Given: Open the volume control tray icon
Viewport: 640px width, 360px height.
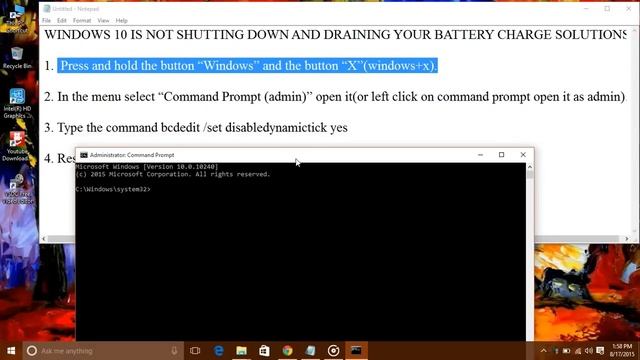Looking at the screenshot, I should pyautogui.click(x=589, y=351).
